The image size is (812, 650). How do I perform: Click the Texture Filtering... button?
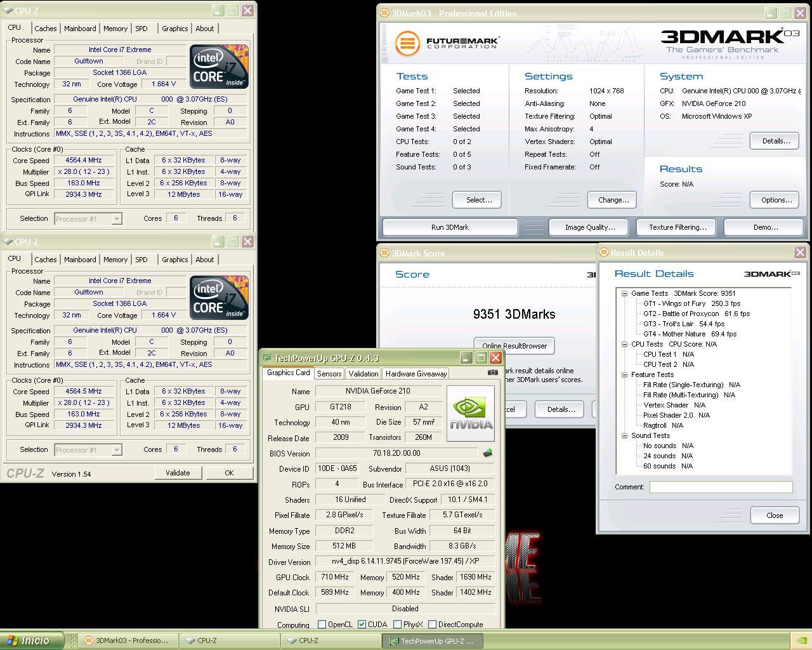[x=677, y=227]
